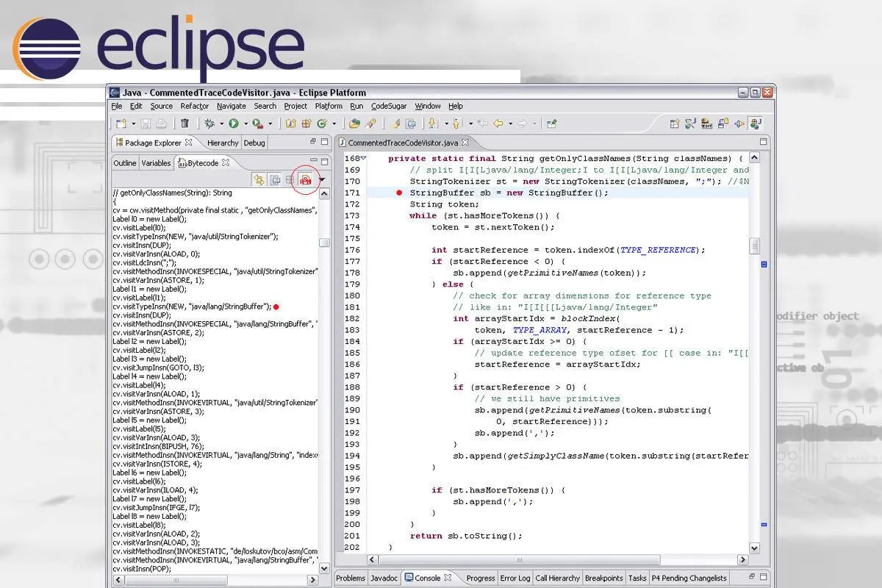Maximize the editor area
The height and width of the screenshot is (588, 882).
[x=764, y=142]
